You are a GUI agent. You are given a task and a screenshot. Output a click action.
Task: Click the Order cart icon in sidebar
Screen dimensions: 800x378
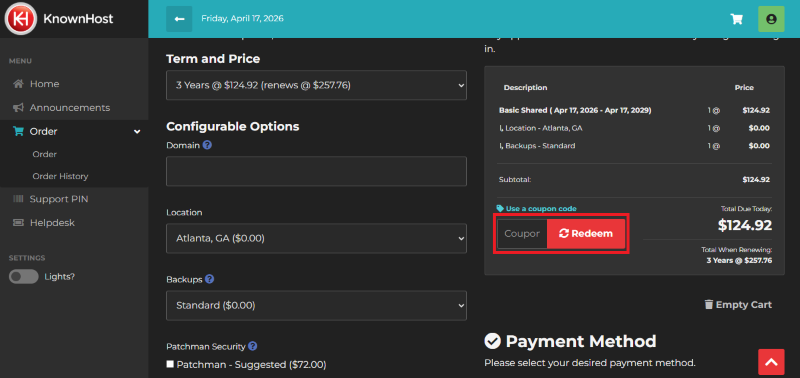click(x=18, y=132)
